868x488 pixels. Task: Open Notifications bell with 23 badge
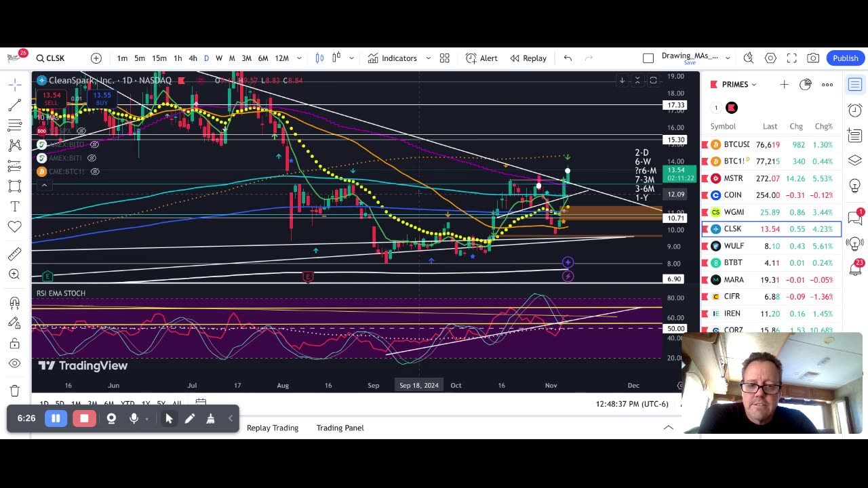tap(854, 268)
